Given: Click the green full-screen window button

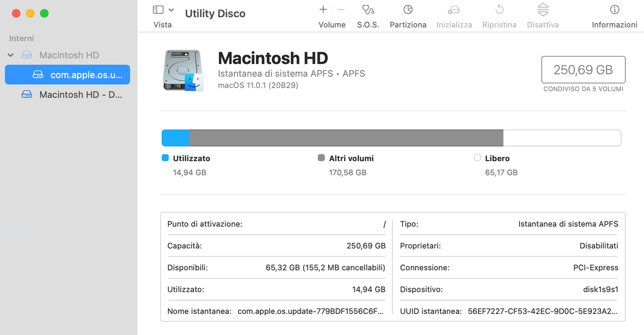Looking at the screenshot, I should tap(44, 14).
